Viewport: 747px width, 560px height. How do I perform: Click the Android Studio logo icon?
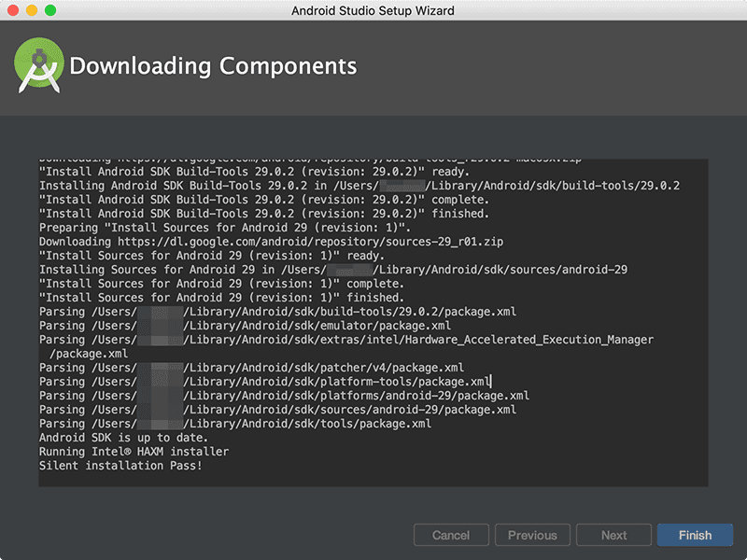pos(39,65)
